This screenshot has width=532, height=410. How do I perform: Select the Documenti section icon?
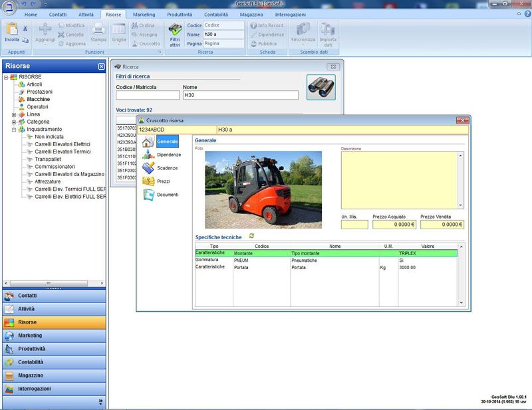pyautogui.click(x=149, y=195)
